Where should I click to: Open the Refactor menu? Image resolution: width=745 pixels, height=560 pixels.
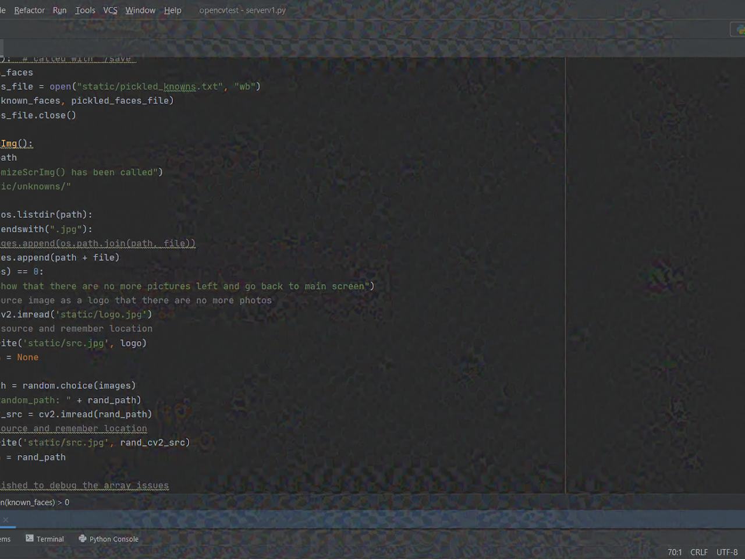coord(29,10)
